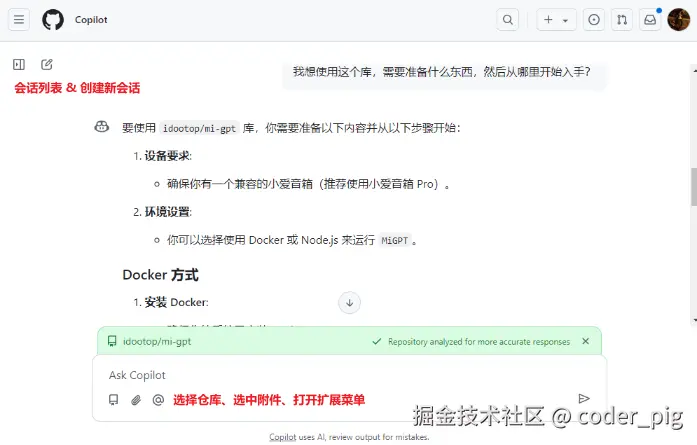This screenshot has width=697, height=445.
Task: Click the scrollbar up arrow
Action: pyautogui.click(x=694, y=69)
